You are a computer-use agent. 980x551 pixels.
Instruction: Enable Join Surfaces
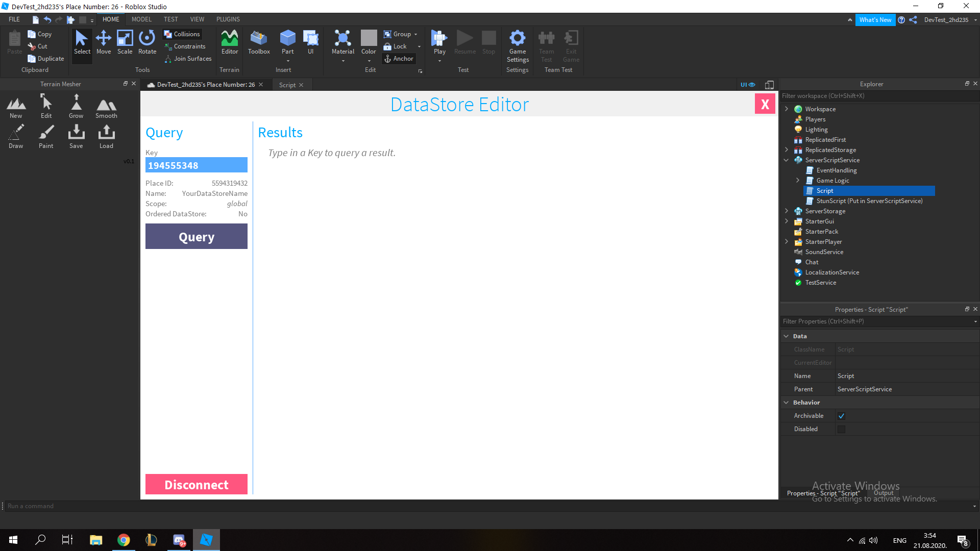pyautogui.click(x=187, y=58)
